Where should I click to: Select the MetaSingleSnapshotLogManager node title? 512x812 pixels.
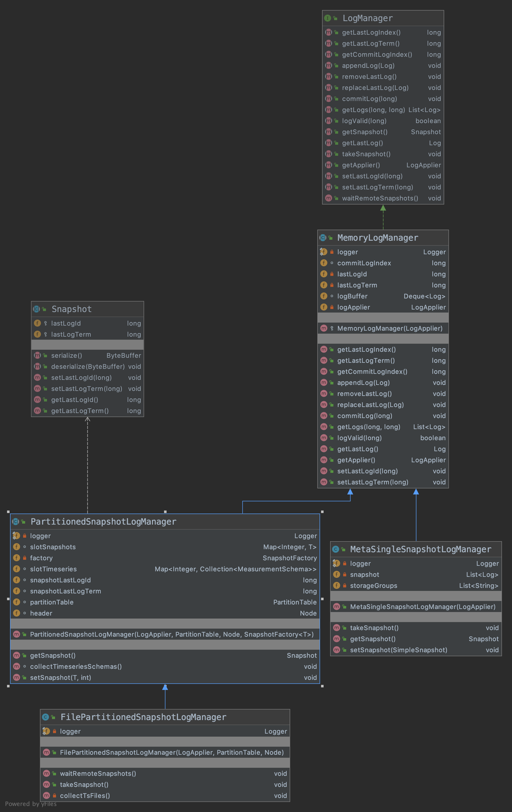pos(421,549)
